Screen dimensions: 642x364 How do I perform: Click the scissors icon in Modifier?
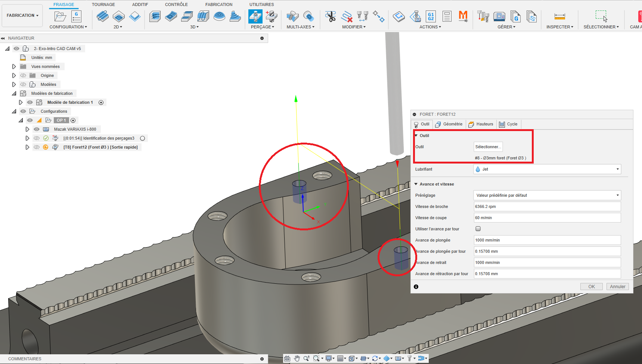(x=331, y=16)
